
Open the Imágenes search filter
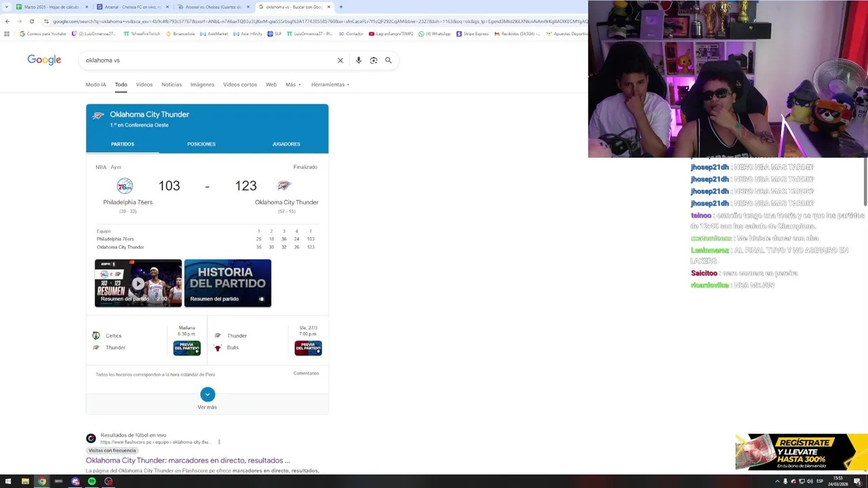(202, 85)
